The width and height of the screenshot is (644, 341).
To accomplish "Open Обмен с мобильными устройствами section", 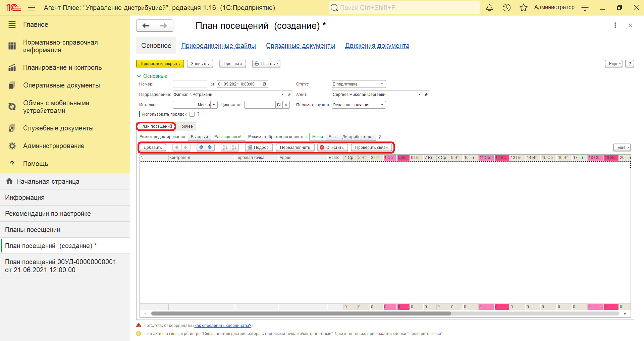I will click(56, 107).
